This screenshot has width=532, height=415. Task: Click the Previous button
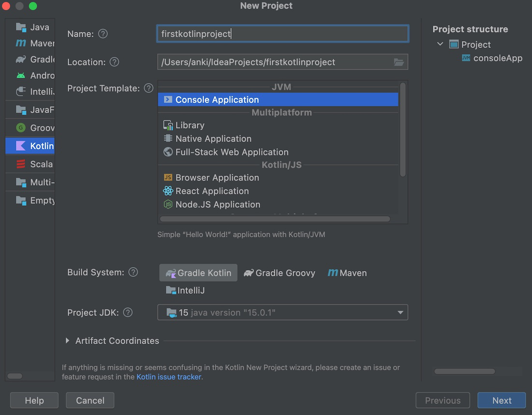tap(443, 401)
